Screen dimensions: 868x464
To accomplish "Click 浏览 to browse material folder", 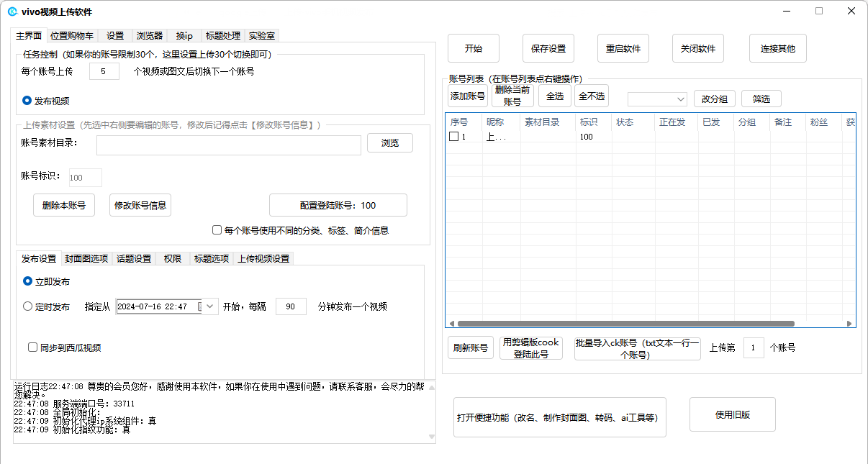I will 390,142.
